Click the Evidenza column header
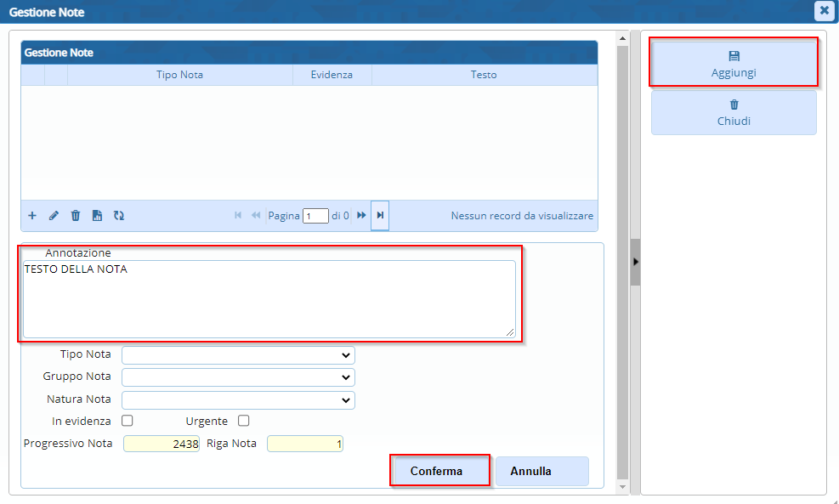 tap(332, 75)
